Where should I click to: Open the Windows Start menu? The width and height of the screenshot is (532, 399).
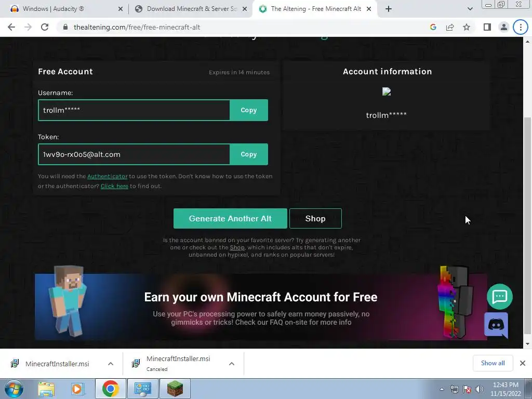(x=14, y=389)
